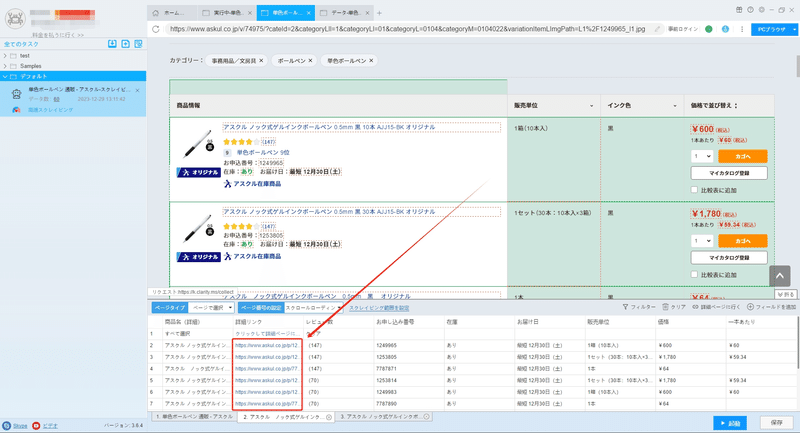Screen dimensions: 800x433
Task: Close bottom tab 2. アスクル ノック式ゲルインク
Action: click(329, 417)
